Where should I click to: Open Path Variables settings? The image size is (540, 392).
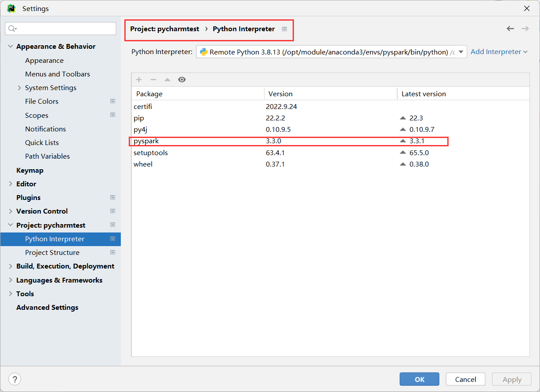pyautogui.click(x=47, y=156)
